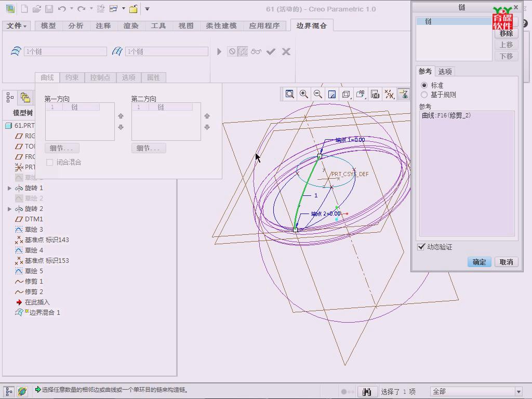Click the 移除 button
The image size is (532, 399).
pyautogui.click(x=506, y=33)
